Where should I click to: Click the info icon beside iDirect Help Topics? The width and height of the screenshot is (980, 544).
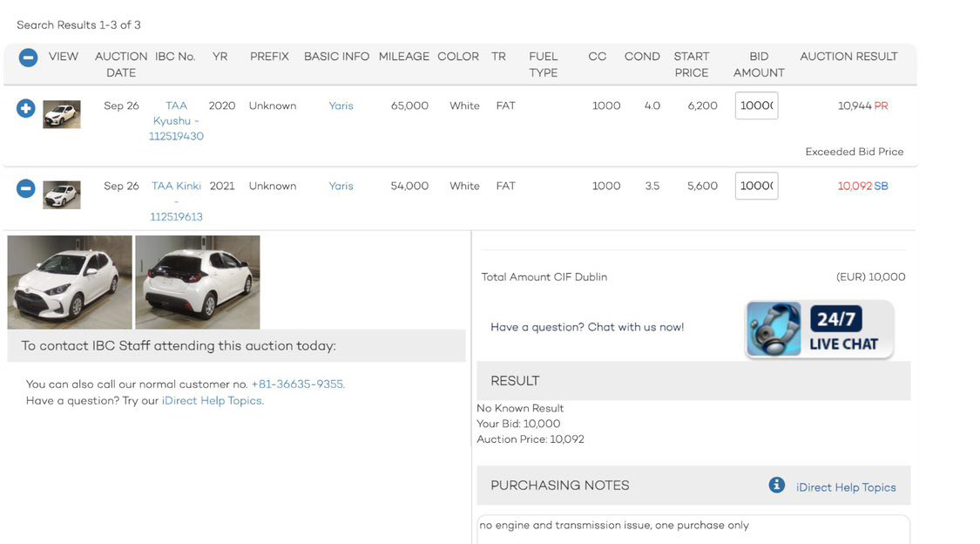pyautogui.click(x=776, y=486)
